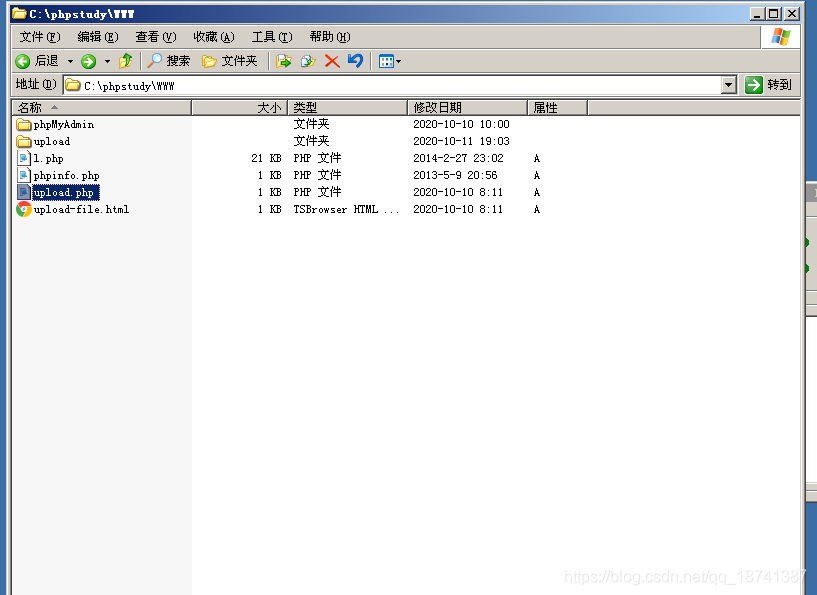Click the Forward arrow icon
The width and height of the screenshot is (817, 595).
[x=89, y=61]
